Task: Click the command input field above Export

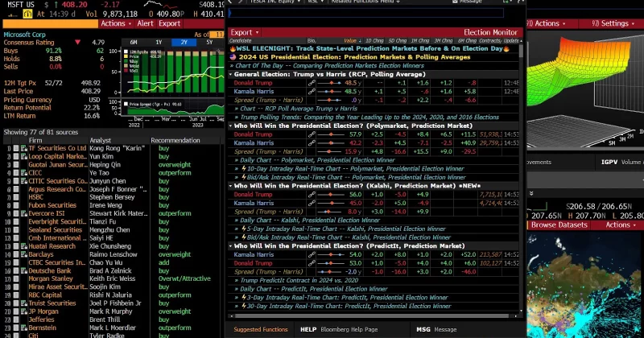Action: pyautogui.click(x=366, y=13)
